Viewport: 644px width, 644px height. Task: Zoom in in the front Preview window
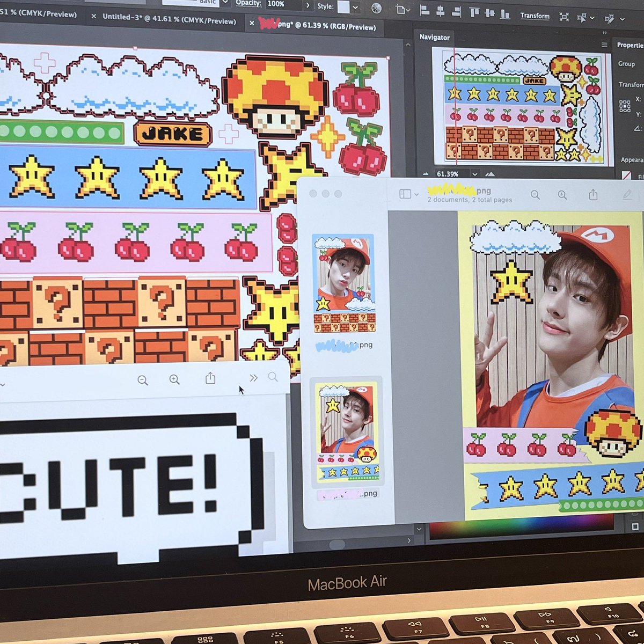point(562,195)
